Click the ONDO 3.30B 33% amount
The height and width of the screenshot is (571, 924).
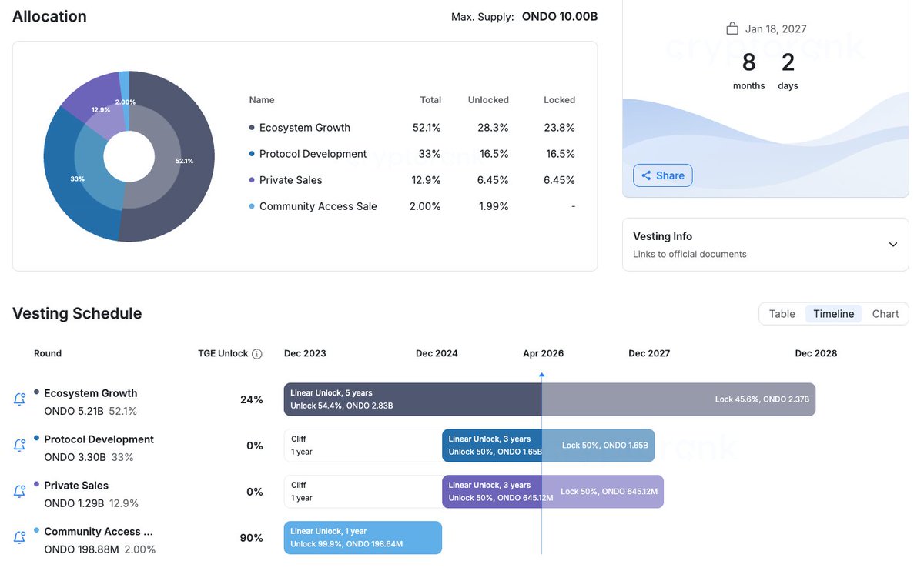pos(89,458)
